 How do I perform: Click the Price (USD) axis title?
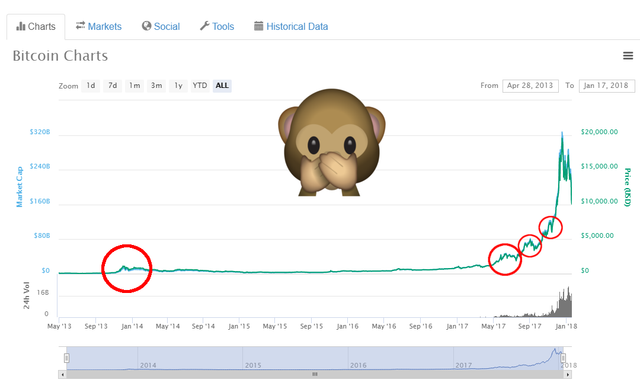click(627, 187)
